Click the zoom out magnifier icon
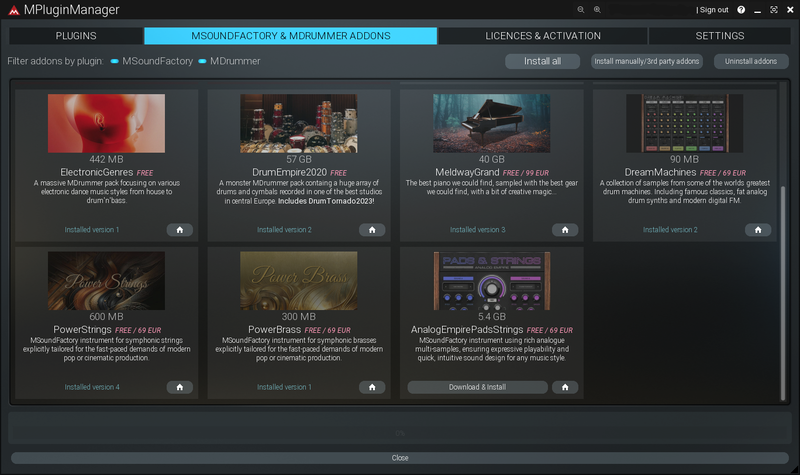This screenshot has width=800, height=475. 581,10
